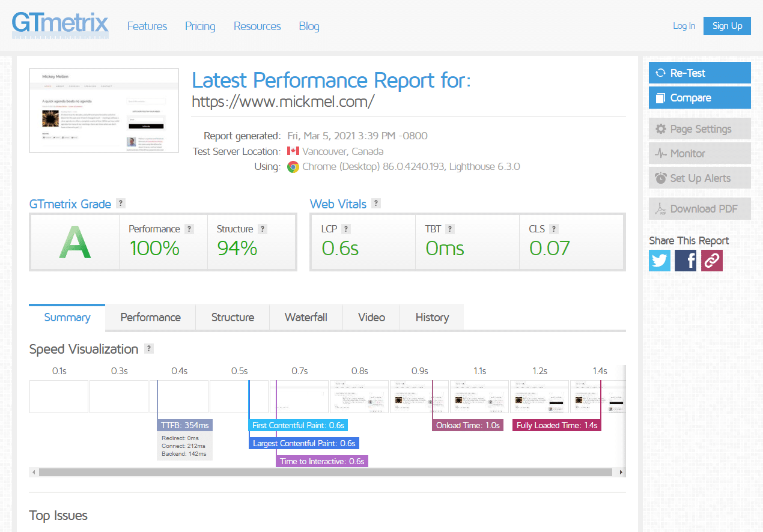Show Performance score help tooltip

tap(189, 229)
